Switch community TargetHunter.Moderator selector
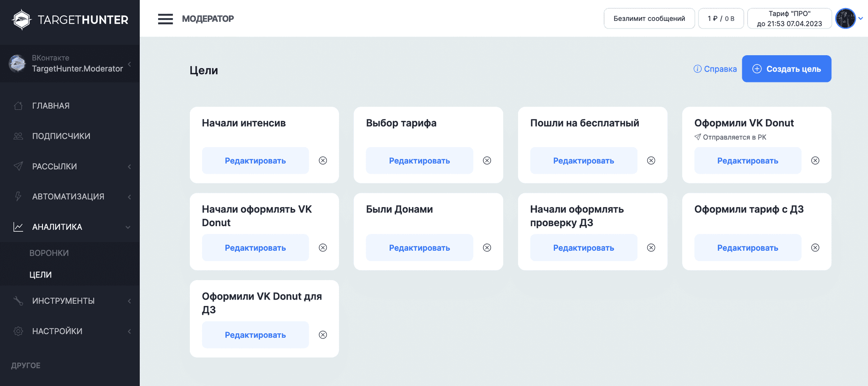This screenshot has height=386, width=868. (70, 64)
